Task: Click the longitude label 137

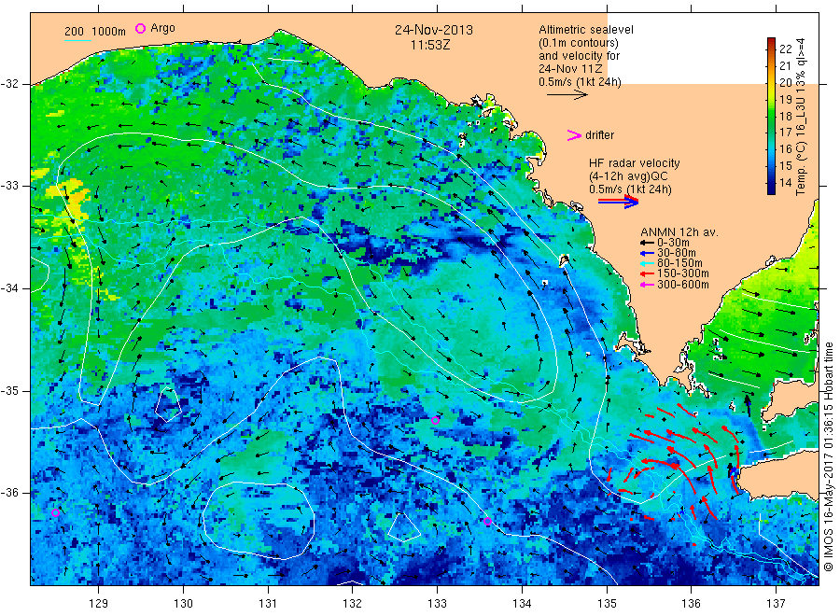Action: click(x=776, y=604)
